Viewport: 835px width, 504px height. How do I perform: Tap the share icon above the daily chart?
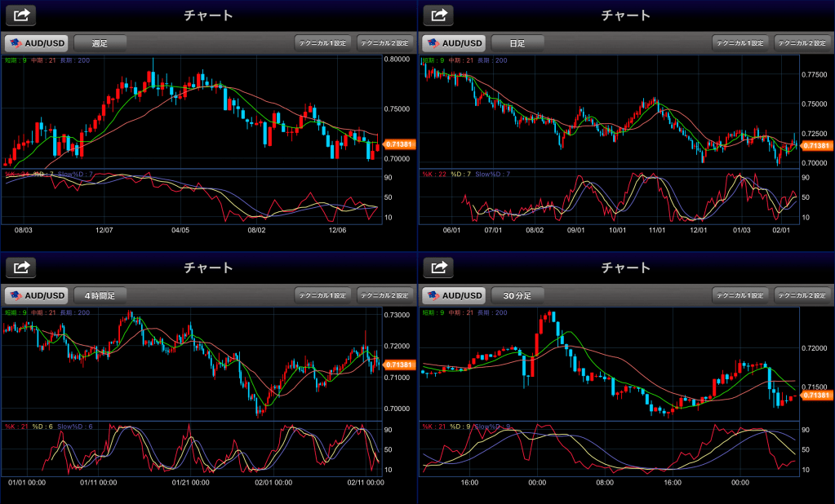[x=439, y=15]
